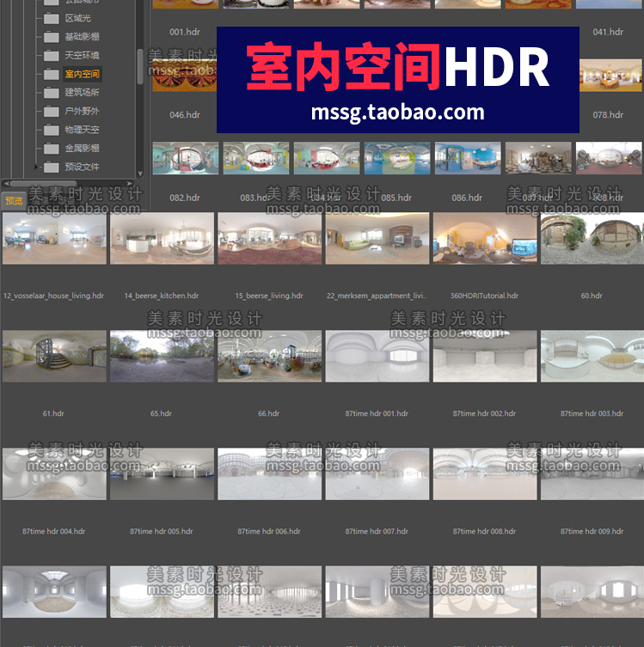Open the 预设文件 folder icon
644x647 pixels.
[x=52, y=167]
